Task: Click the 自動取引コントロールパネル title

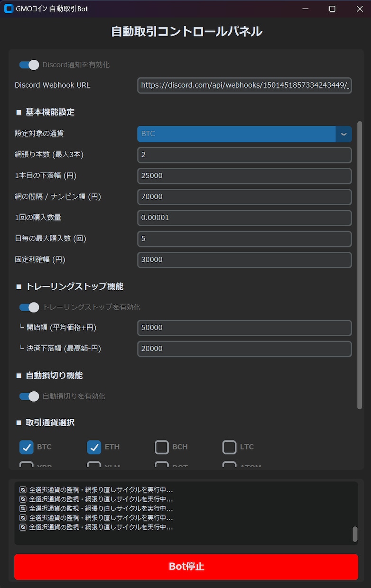Action: tap(186, 31)
